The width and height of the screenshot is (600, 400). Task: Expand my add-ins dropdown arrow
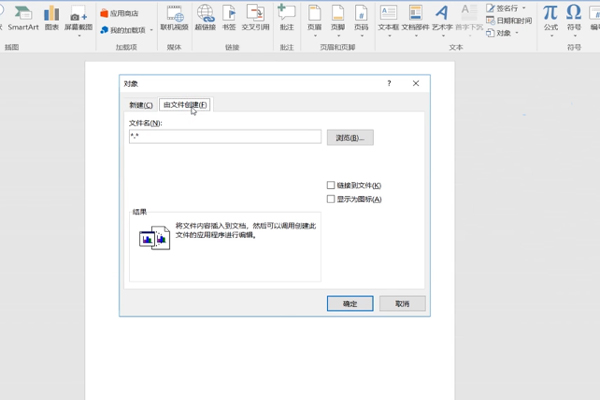click(x=151, y=30)
